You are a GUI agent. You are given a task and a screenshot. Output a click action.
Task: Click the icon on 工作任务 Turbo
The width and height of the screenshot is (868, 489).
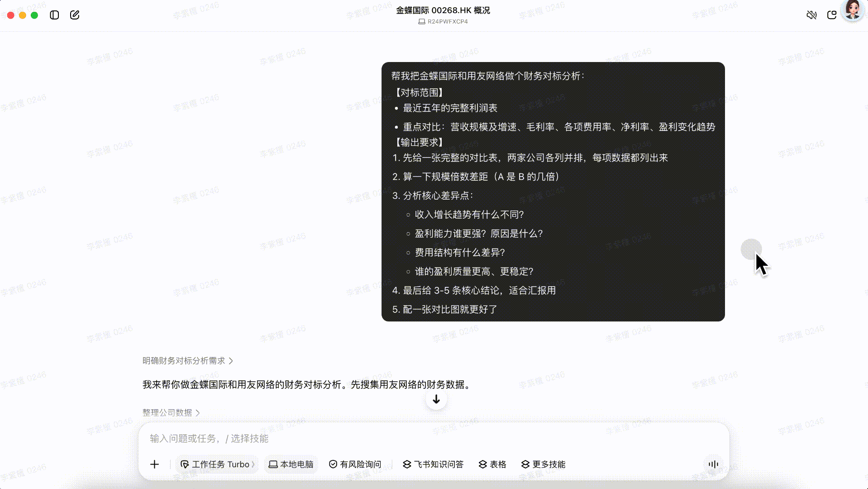click(185, 464)
